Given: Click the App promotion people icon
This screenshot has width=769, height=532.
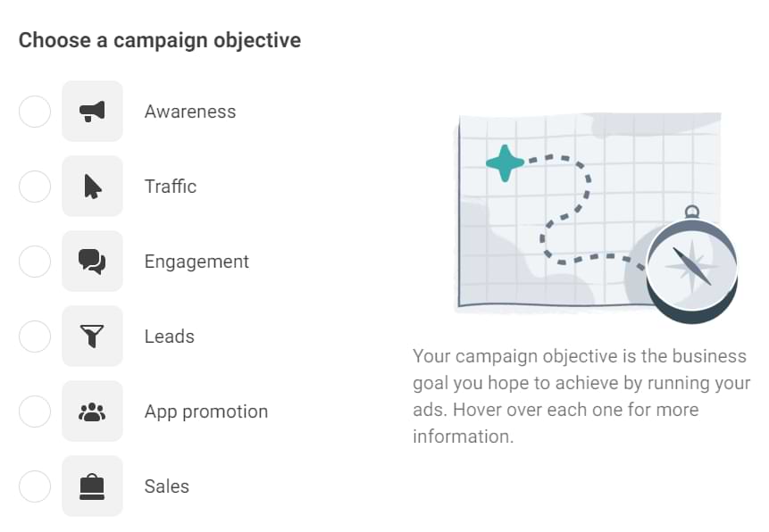Looking at the screenshot, I should coord(92,411).
